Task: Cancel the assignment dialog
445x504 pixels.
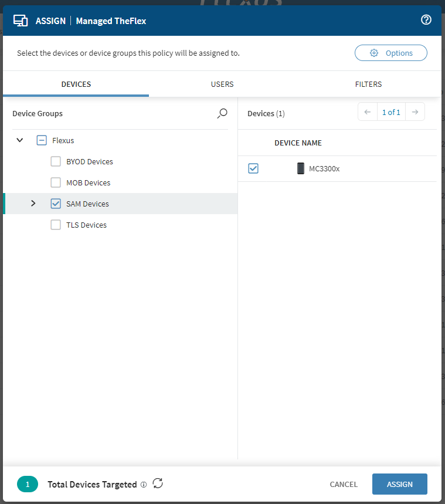Action: [344, 484]
